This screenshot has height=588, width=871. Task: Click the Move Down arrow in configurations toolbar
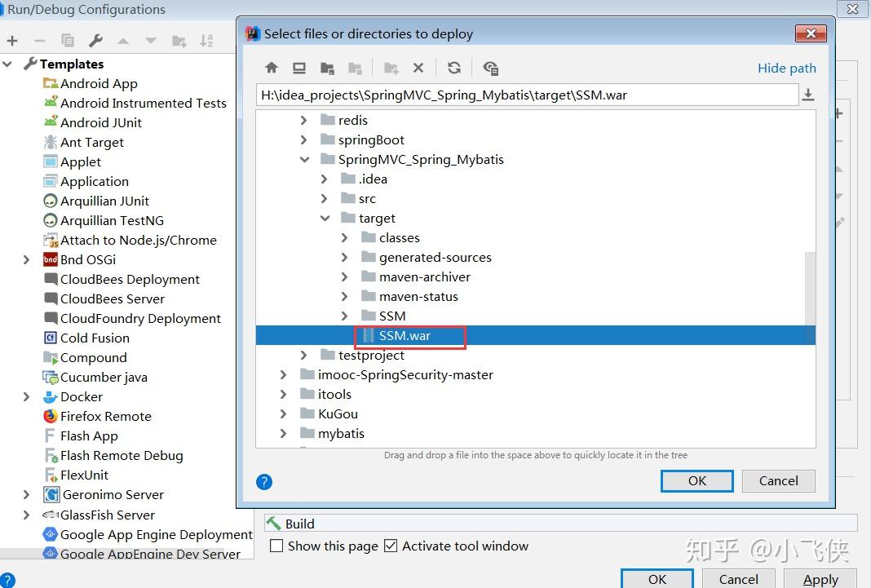(151, 41)
